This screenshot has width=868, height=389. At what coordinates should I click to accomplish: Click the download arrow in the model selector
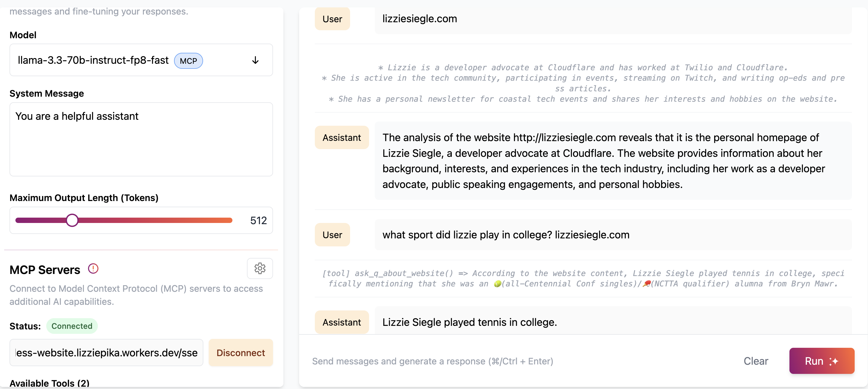[x=255, y=61]
